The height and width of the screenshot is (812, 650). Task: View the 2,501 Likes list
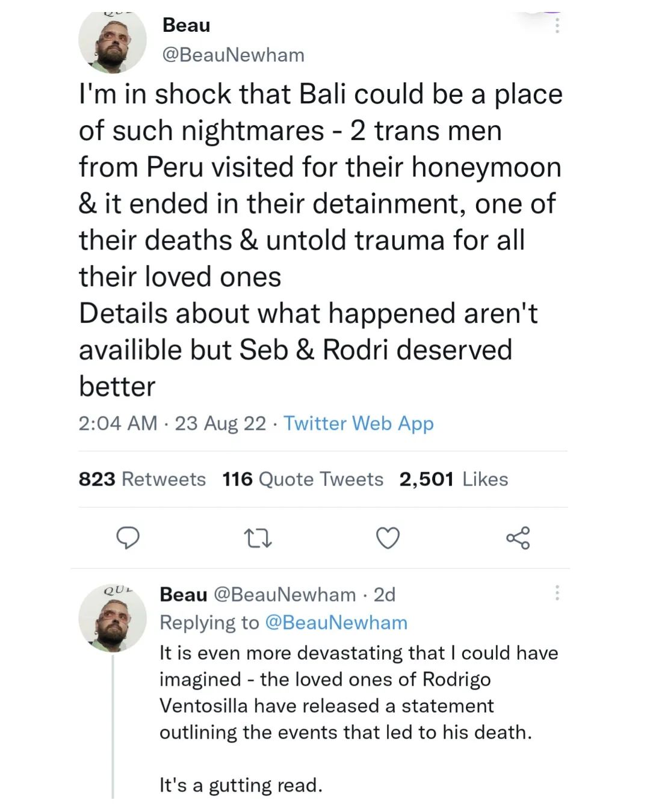coord(453,479)
